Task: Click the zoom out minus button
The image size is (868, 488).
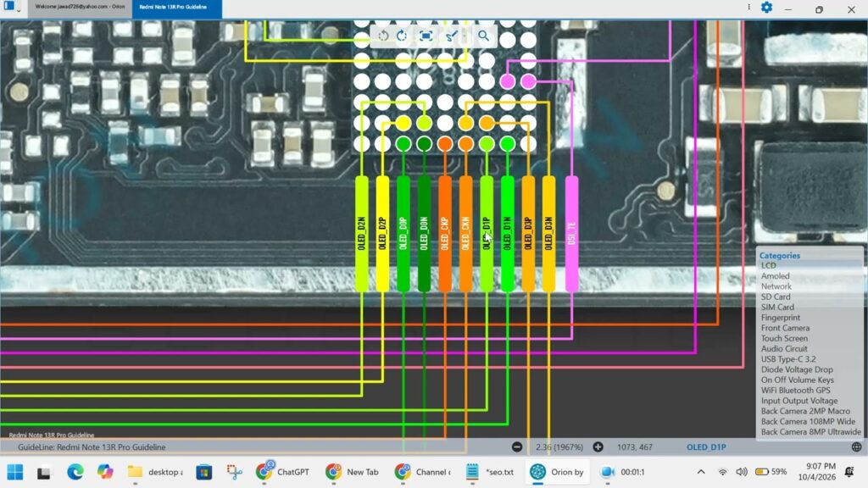Action: coord(517,447)
